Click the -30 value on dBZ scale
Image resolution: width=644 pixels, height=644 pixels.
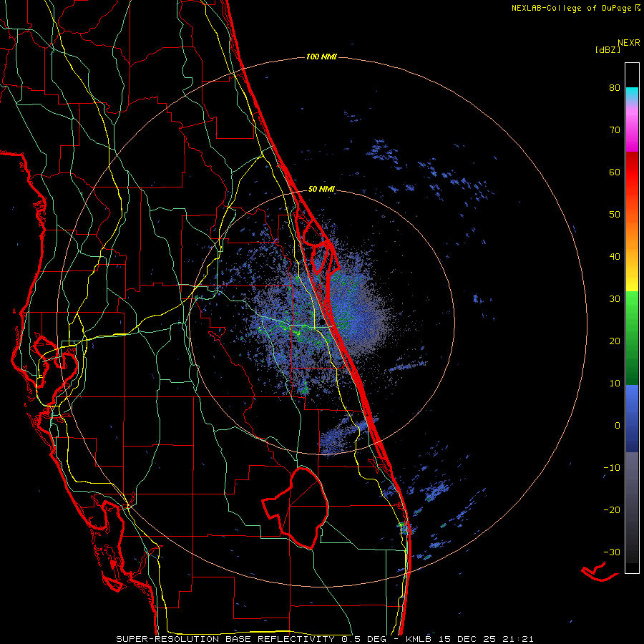click(x=612, y=553)
